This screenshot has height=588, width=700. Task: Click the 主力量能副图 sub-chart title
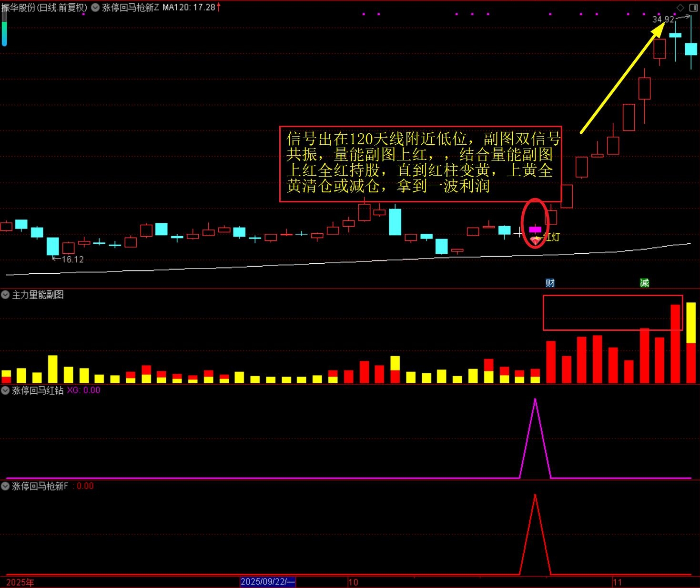tap(38, 295)
